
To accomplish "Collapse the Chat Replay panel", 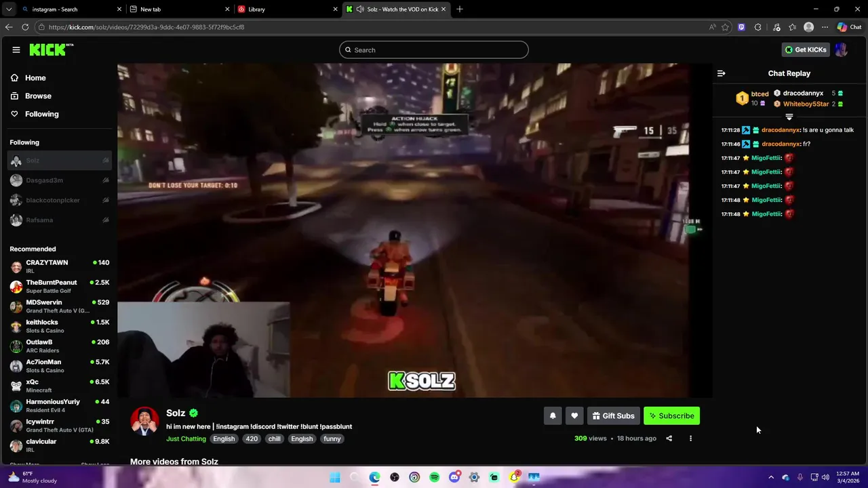I will point(721,73).
